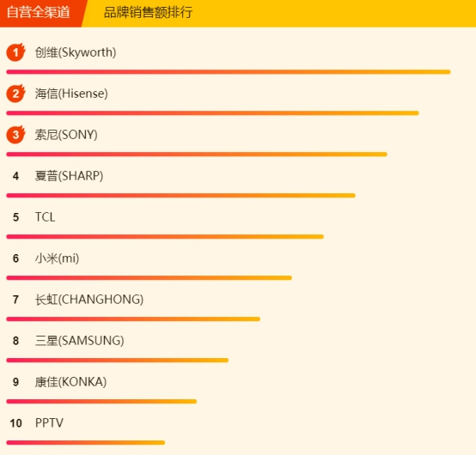Open the 康佳(KONKA) brand entry
The height and width of the screenshot is (455, 476).
click(x=70, y=382)
